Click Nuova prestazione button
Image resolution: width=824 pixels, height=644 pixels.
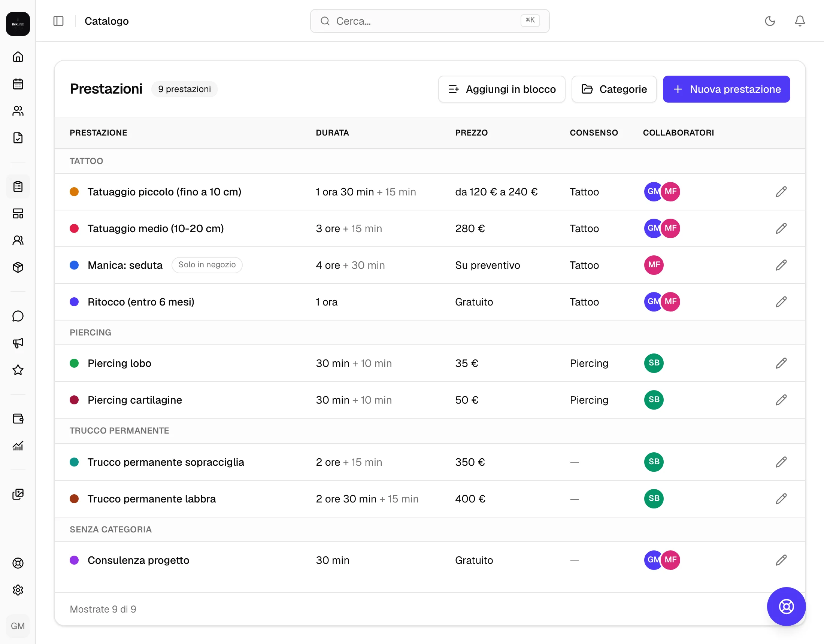tap(726, 89)
